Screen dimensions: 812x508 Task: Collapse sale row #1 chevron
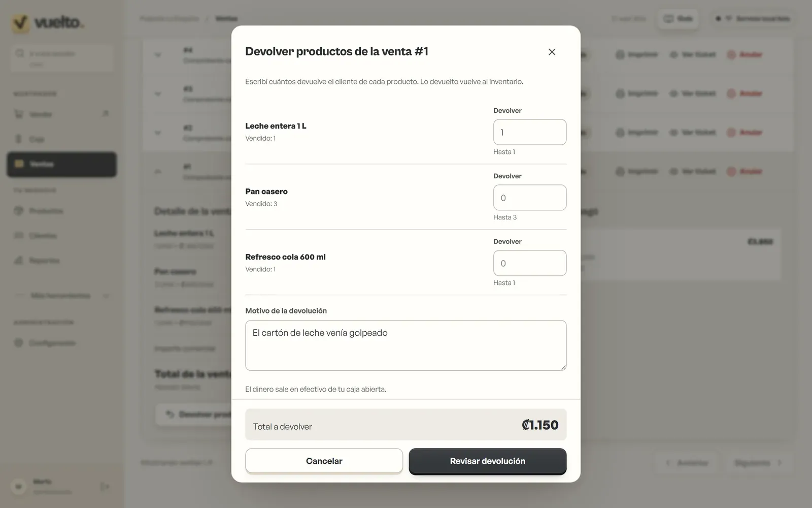[158, 172]
